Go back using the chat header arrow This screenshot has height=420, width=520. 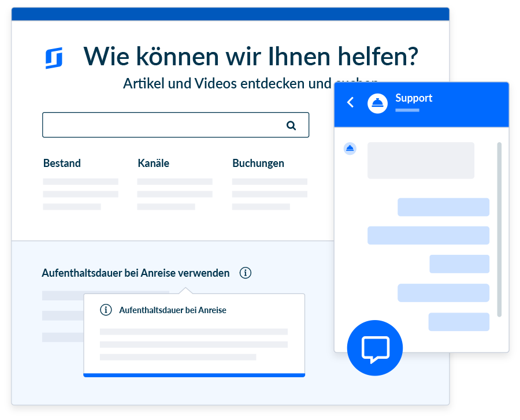tap(350, 103)
